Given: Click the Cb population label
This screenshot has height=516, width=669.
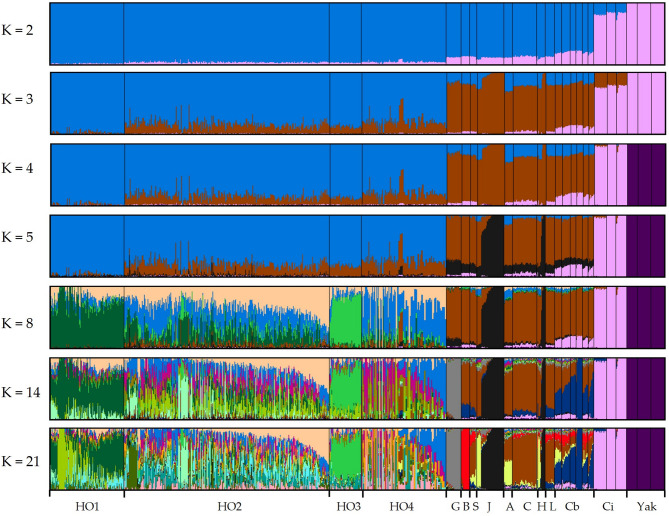Looking at the screenshot, I should click(572, 506).
